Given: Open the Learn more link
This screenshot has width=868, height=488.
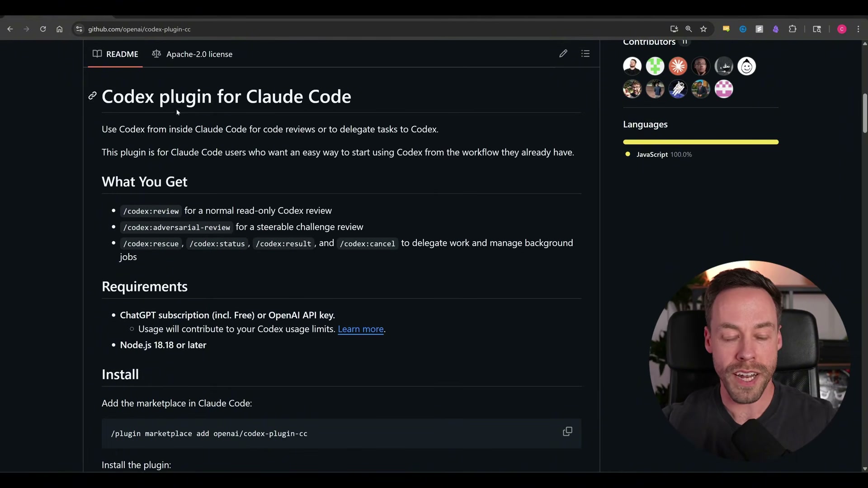Looking at the screenshot, I should [x=360, y=329].
